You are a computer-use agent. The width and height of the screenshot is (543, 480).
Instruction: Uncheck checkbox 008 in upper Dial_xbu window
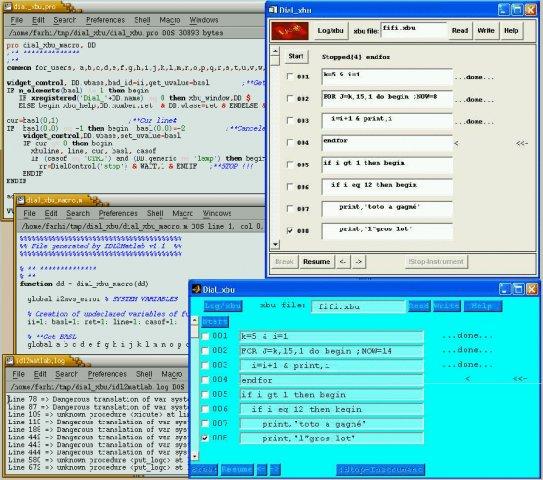[x=290, y=231]
